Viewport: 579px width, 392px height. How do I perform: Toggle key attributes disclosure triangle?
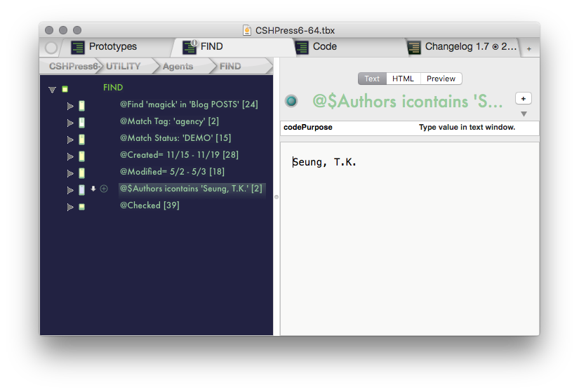point(524,114)
